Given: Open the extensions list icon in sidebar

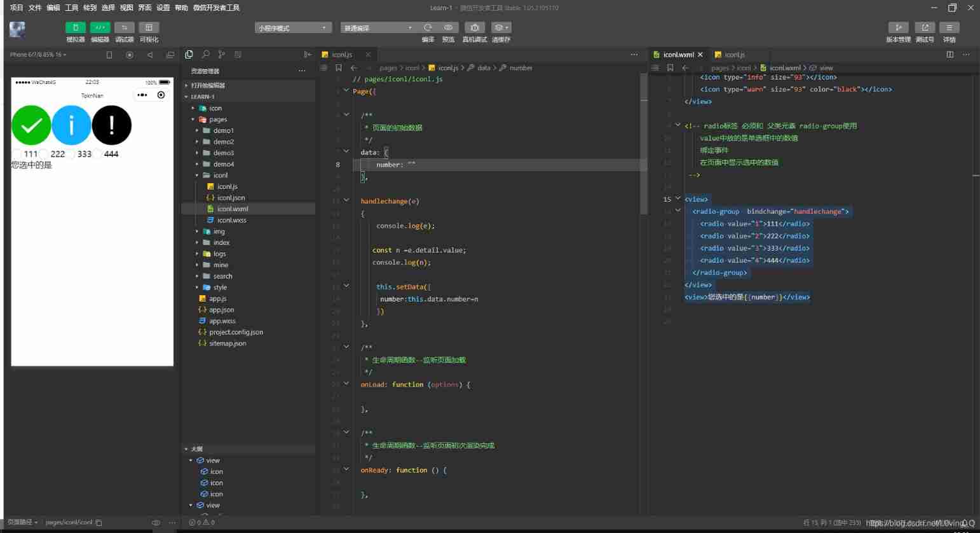Looking at the screenshot, I should 238,55.
